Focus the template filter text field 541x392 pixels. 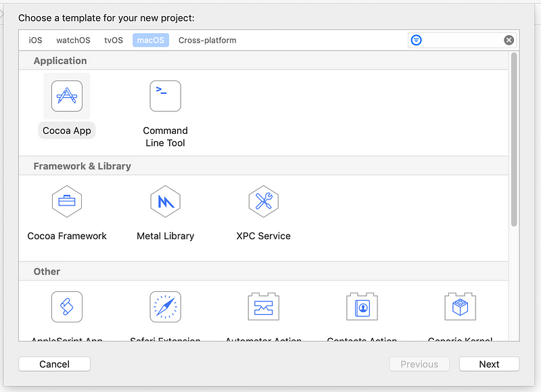[463, 40]
